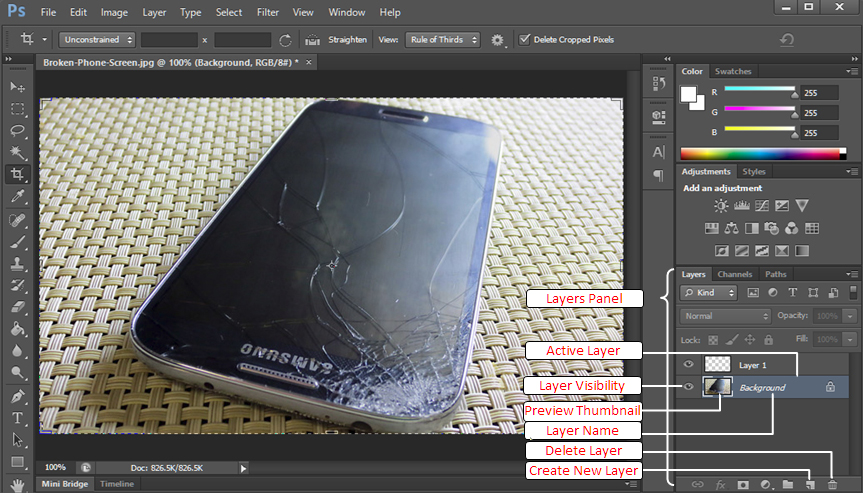This screenshot has height=493, width=863.
Task: Click the Curves adjustment icon
Action: coord(762,206)
